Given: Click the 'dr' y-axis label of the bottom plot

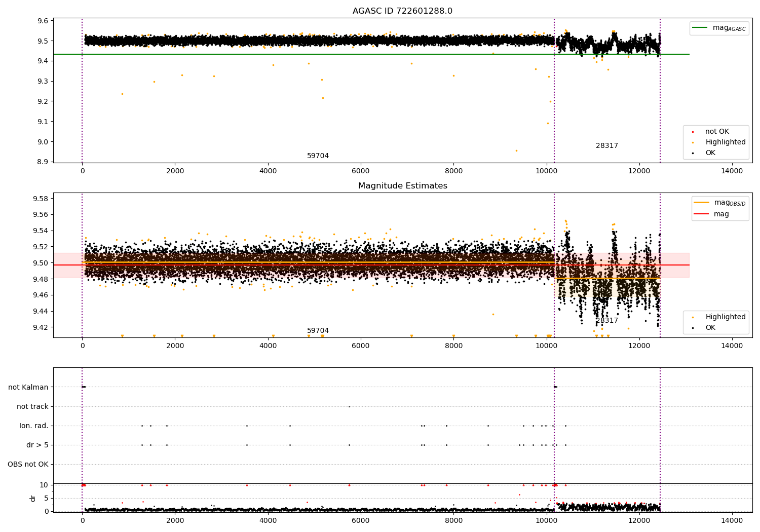Looking at the screenshot, I should 33,498.
